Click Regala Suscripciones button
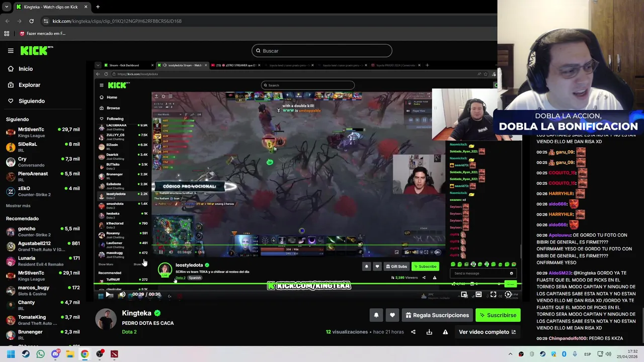 pyautogui.click(x=437, y=315)
